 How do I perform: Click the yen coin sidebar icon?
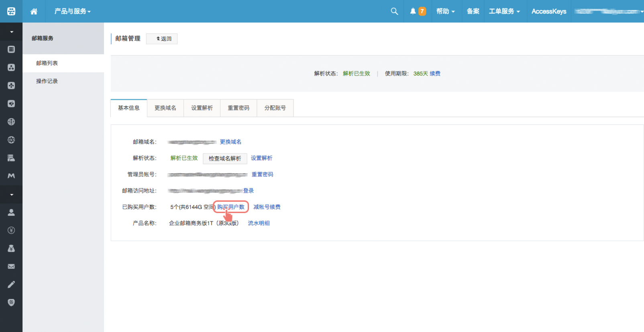pos(11,230)
